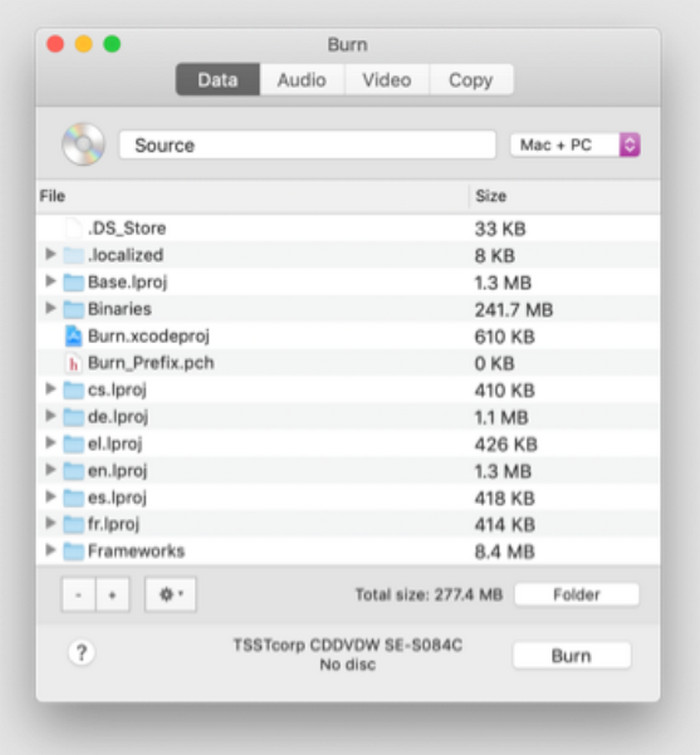Screen dimensions: 700x755
Task: Click the Burn button
Action: pos(571,655)
